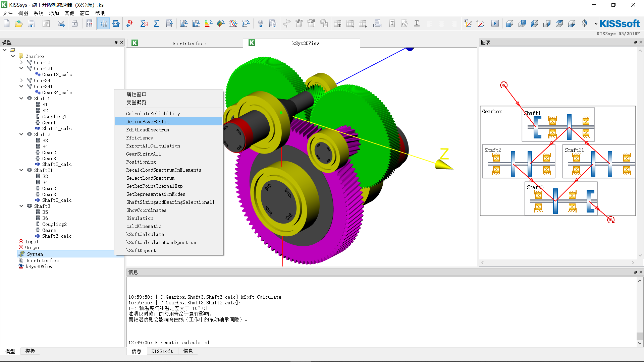Choose 属性窗口 from context menu

click(168, 94)
